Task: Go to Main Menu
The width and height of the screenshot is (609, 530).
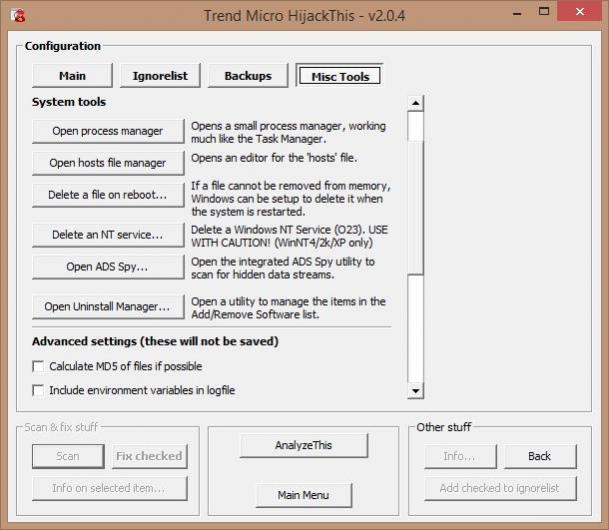Action: click(304, 495)
